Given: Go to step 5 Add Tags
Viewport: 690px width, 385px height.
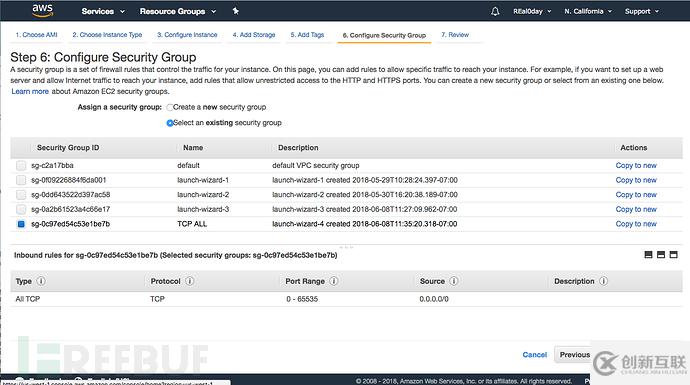Looking at the screenshot, I should (x=307, y=35).
